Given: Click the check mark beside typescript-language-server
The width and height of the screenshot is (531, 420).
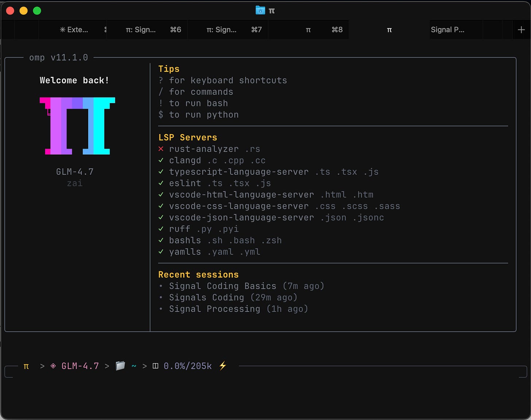Looking at the screenshot, I should (161, 172).
